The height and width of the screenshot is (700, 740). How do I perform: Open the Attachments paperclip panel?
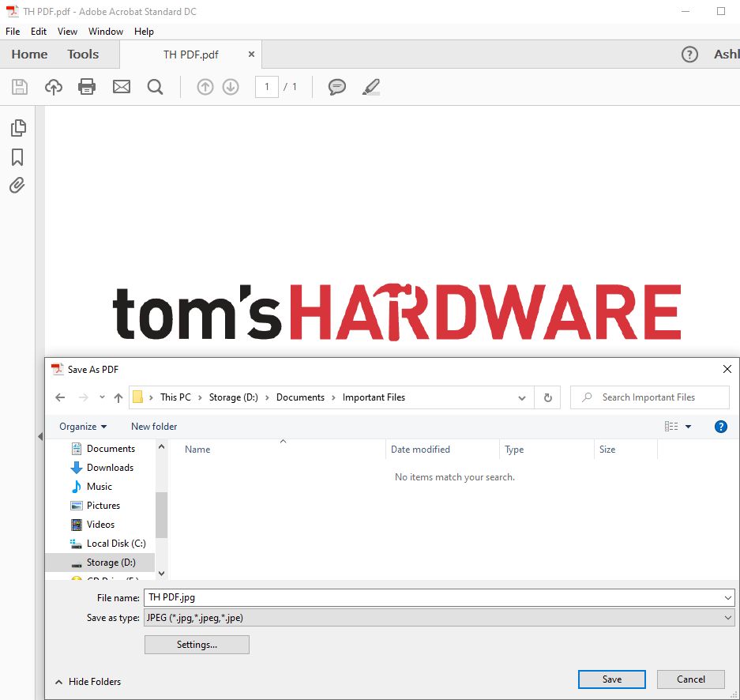tap(17, 185)
